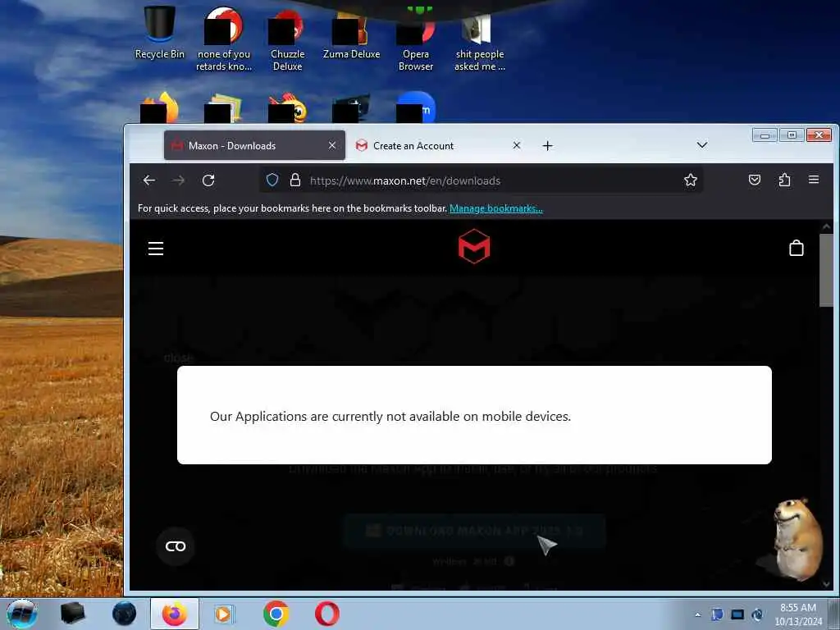Open the Windows Start menu
Image resolution: width=840 pixels, height=630 pixels.
(x=21, y=614)
